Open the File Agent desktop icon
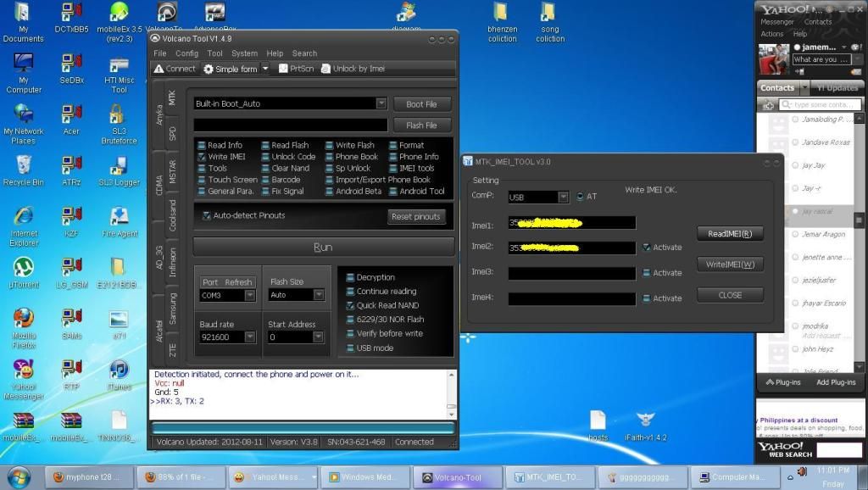Screen dimensions: 868x490 (x=120, y=222)
